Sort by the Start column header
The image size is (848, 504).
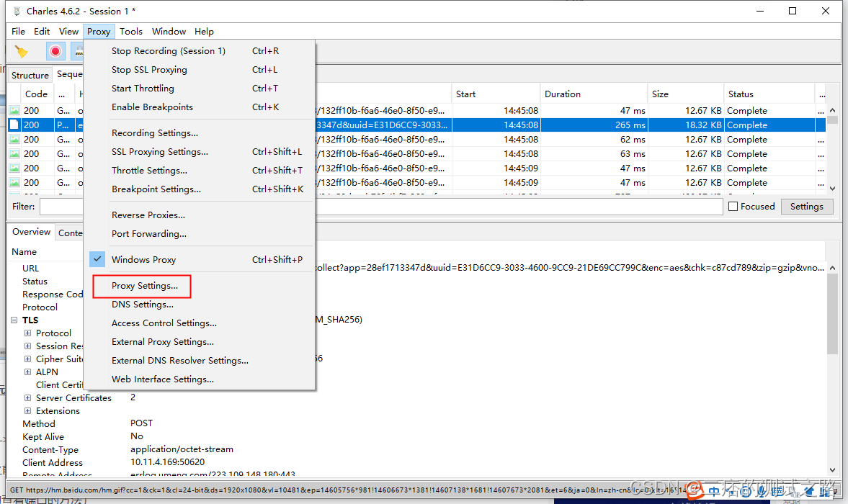[496, 94]
